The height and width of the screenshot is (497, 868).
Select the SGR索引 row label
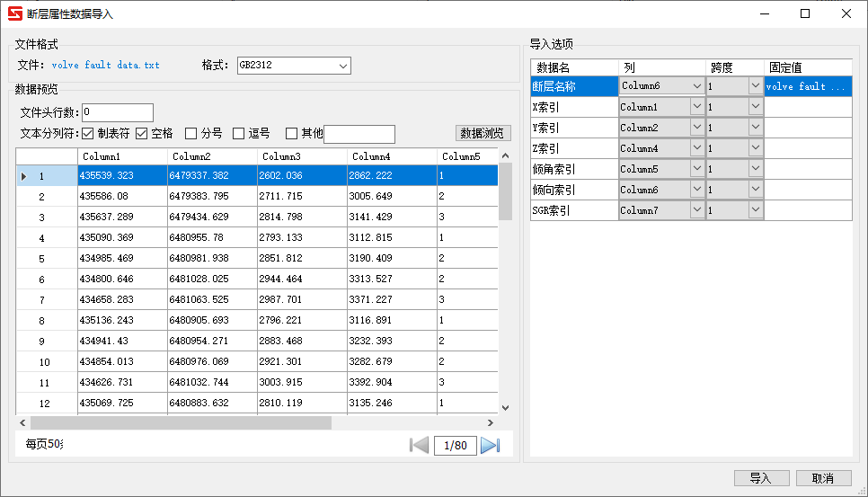pos(574,210)
